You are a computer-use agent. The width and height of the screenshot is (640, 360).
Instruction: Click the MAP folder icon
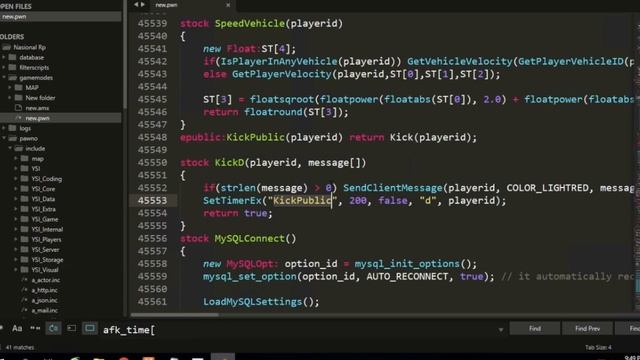[x=18, y=87]
